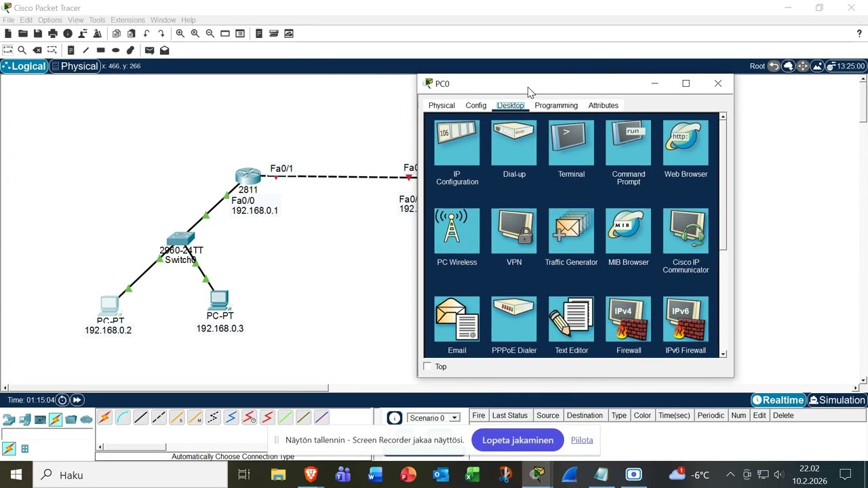Screen dimensions: 868x488
Task: Open the Email app
Action: [457, 326]
